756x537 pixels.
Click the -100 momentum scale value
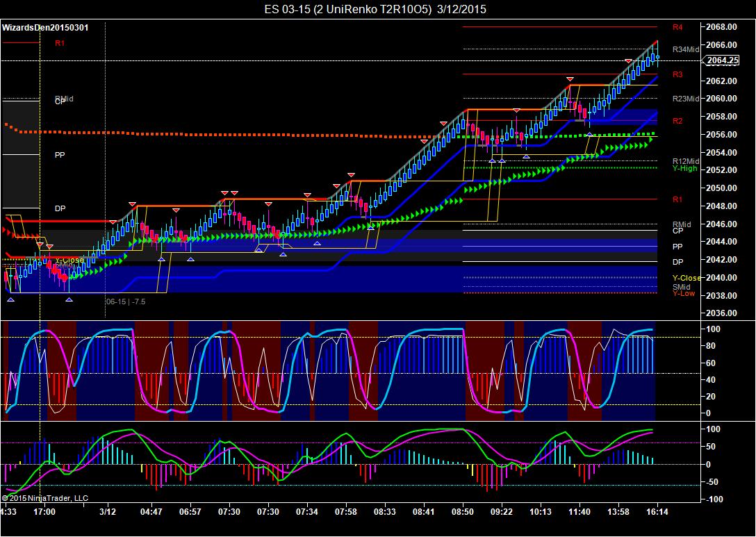pos(714,499)
